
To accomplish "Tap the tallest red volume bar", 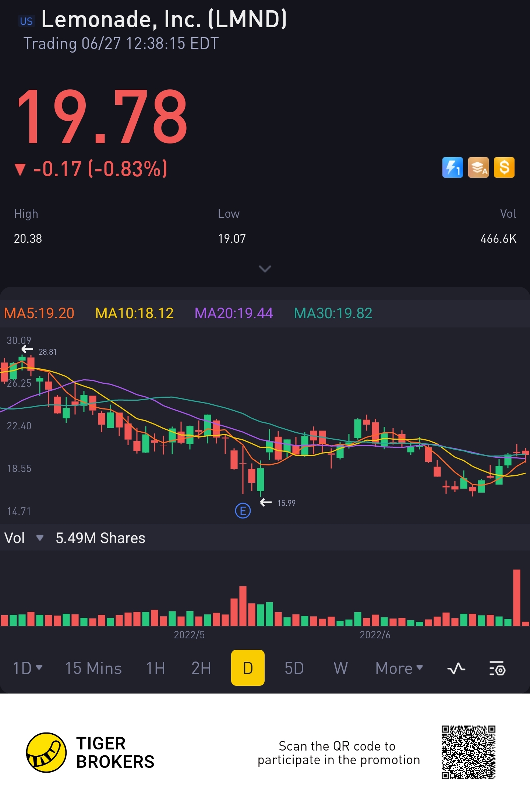I will pos(517,598).
